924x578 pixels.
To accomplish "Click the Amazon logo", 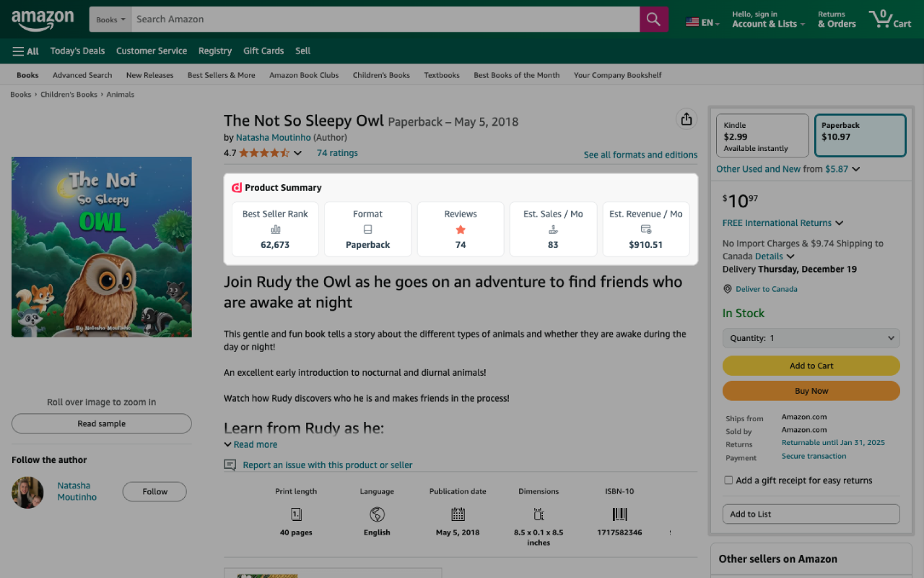I will point(43,20).
